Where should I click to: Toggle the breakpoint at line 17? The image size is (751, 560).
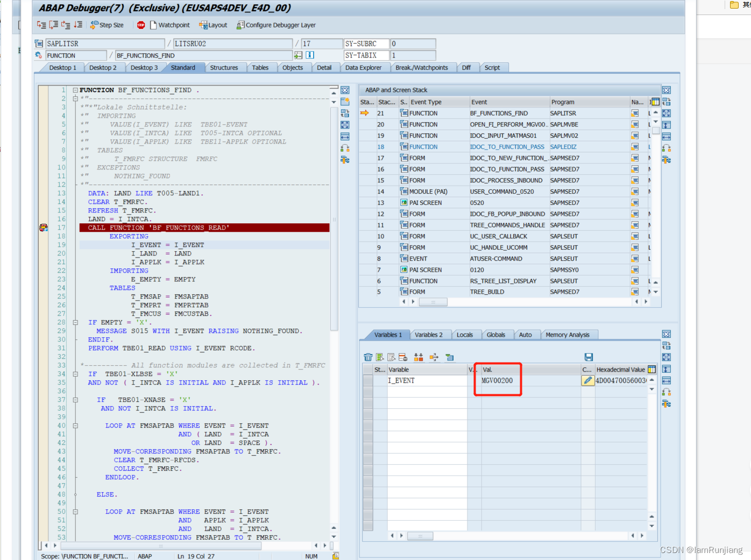click(44, 228)
